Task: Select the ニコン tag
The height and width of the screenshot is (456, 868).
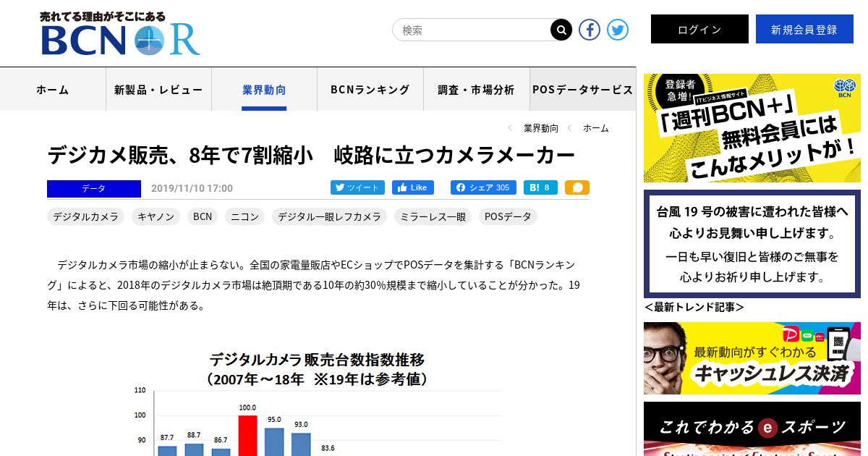Action: pyautogui.click(x=245, y=216)
